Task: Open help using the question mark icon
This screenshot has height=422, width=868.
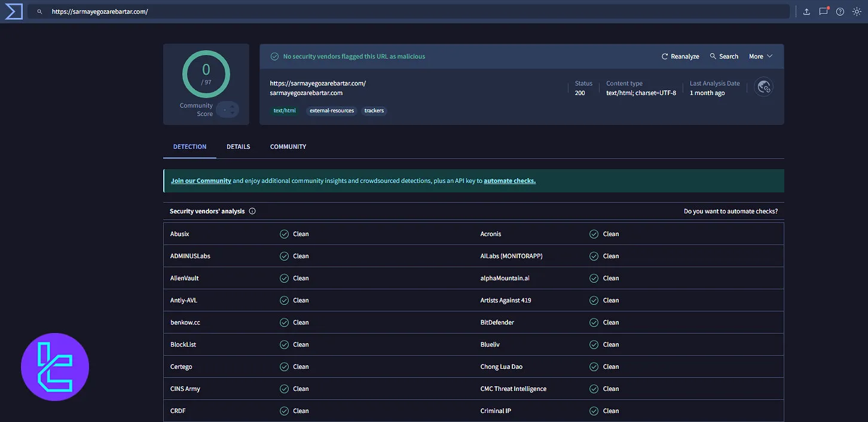Action: 839,11
